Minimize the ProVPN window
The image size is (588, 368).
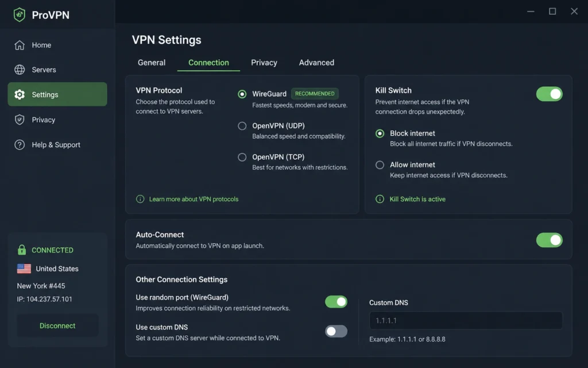point(531,11)
